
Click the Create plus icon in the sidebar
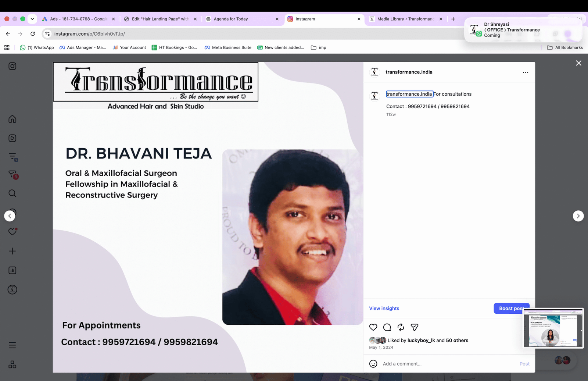(12, 251)
